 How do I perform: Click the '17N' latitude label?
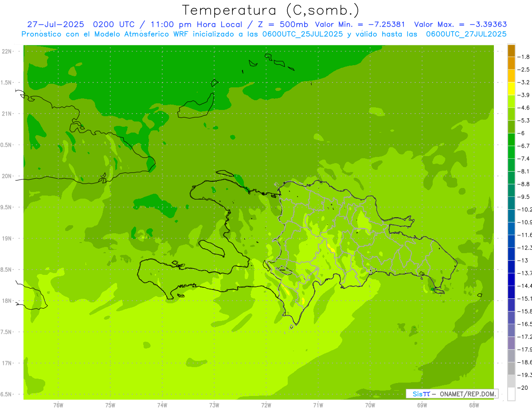click(x=7, y=363)
